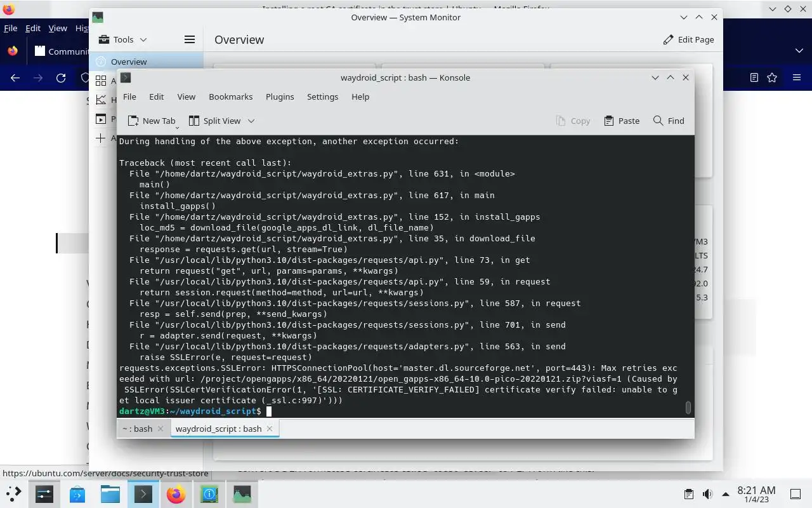Open the Dolphin file manager taskbar icon

pos(110,494)
